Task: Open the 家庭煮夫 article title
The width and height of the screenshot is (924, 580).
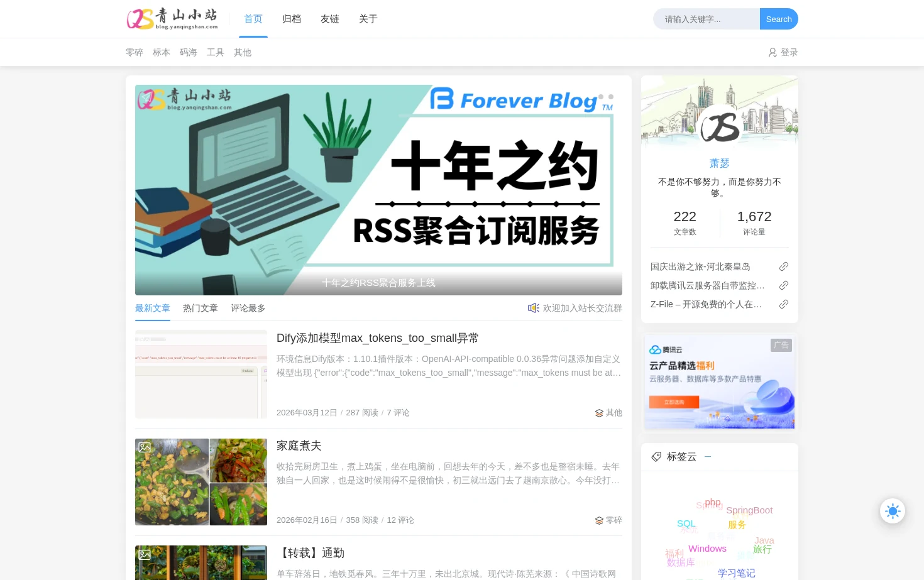Action: click(x=299, y=446)
